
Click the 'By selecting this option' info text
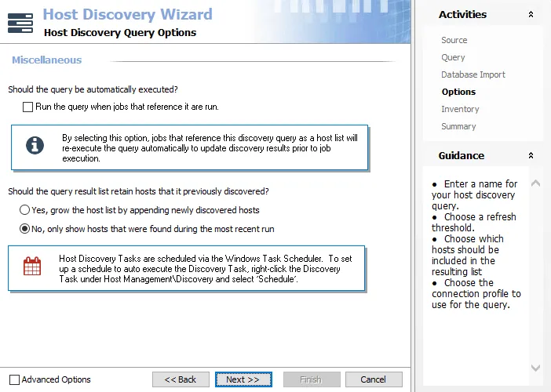coord(210,148)
